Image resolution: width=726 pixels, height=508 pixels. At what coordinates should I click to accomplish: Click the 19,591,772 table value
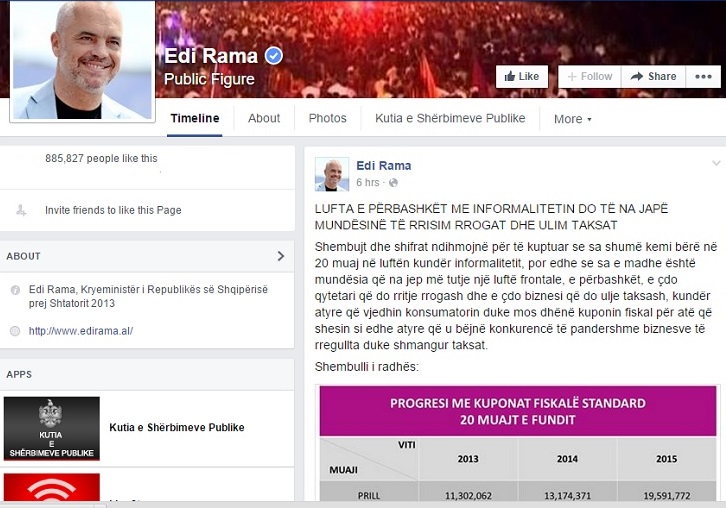[x=666, y=496]
